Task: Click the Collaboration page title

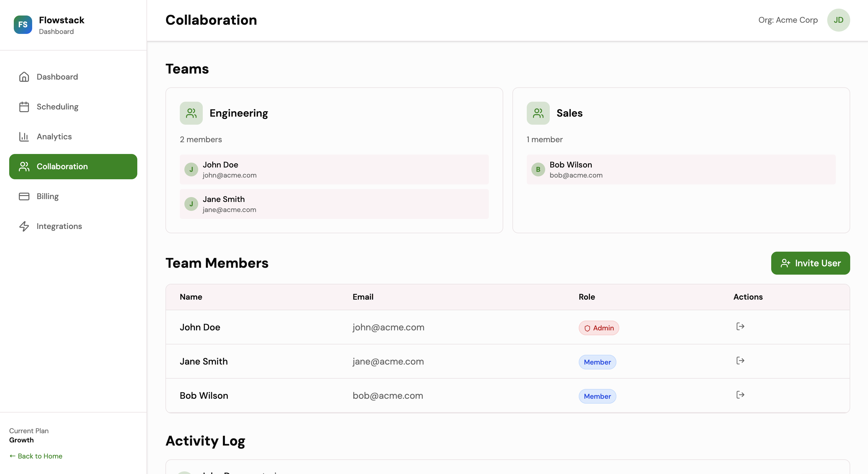Action: [x=211, y=20]
